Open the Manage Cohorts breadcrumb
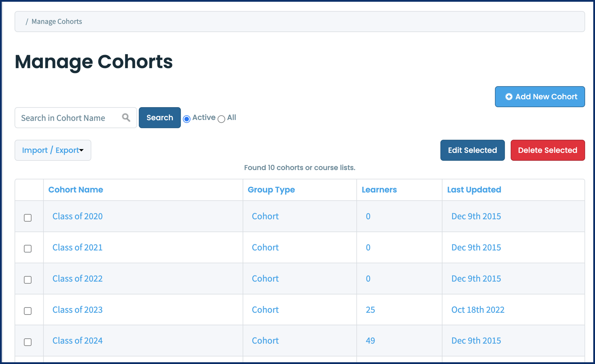Viewport: 595px width, 364px height. [x=56, y=21]
